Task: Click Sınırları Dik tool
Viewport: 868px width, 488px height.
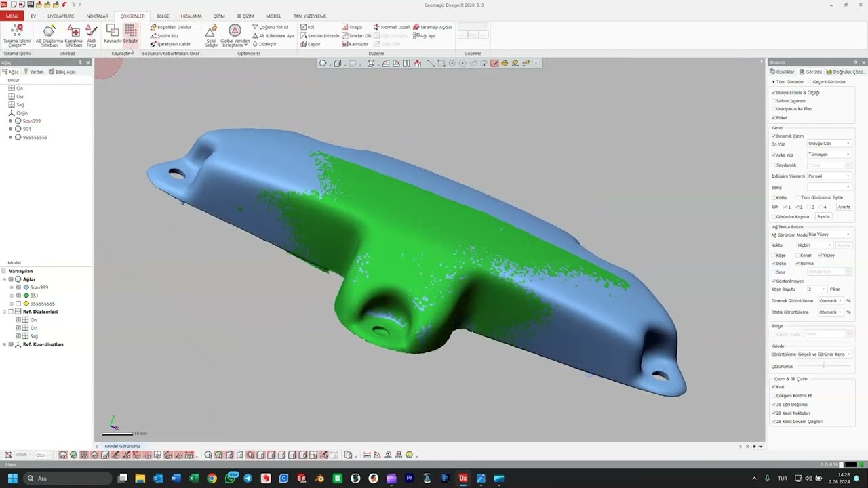Action: coord(357,35)
